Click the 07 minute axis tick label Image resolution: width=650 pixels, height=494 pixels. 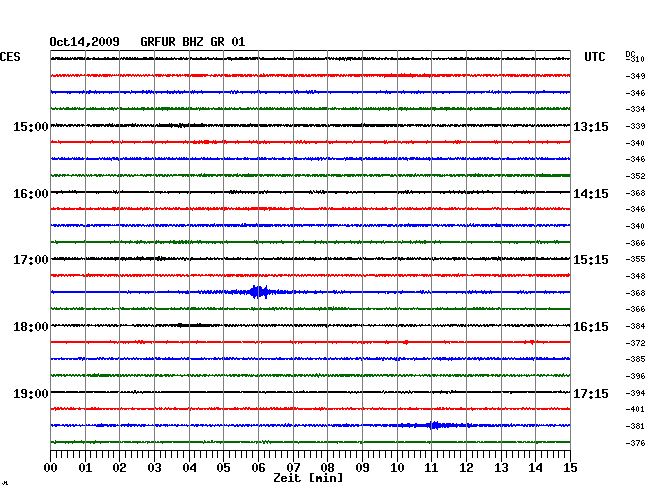click(293, 468)
